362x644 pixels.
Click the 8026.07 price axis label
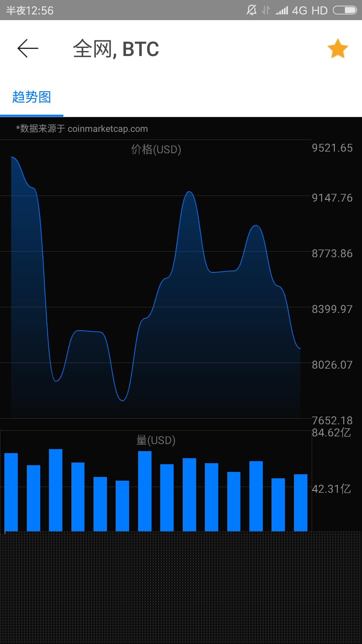tap(332, 365)
